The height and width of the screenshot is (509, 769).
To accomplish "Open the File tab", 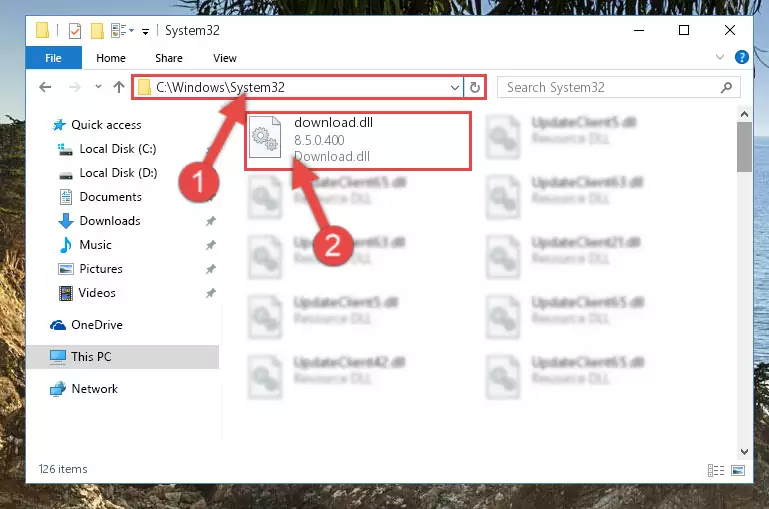I will pos(53,58).
